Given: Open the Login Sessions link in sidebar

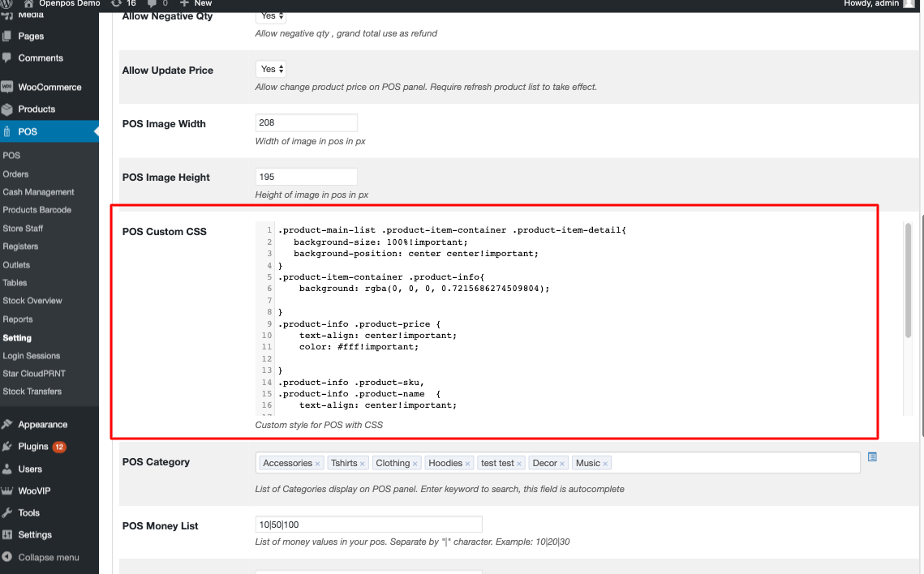Looking at the screenshot, I should point(32,356).
